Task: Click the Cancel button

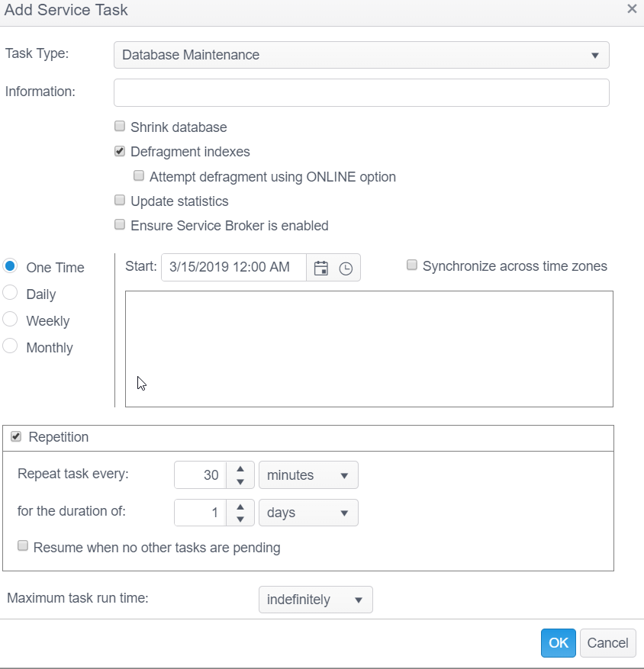Action: click(607, 642)
